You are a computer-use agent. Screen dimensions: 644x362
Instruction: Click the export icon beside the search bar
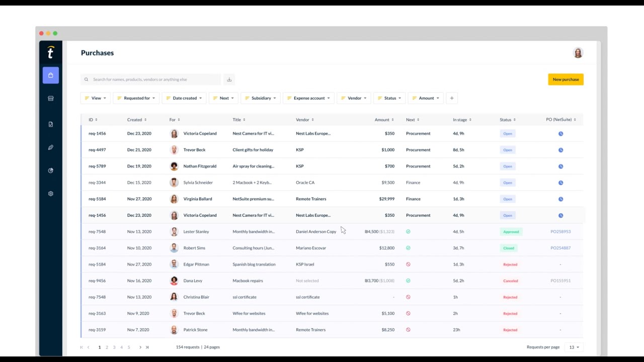(229, 79)
